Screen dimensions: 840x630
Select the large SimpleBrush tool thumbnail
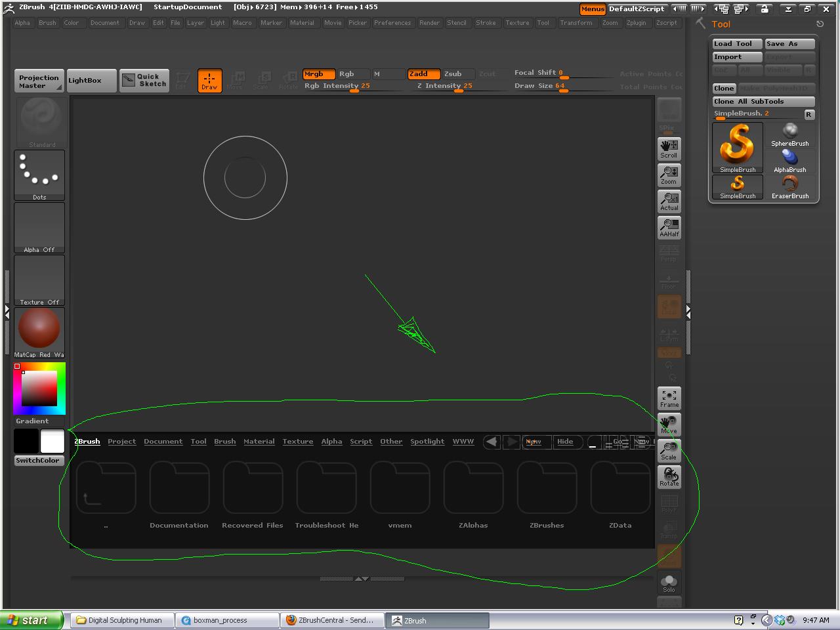coord(738,148)
